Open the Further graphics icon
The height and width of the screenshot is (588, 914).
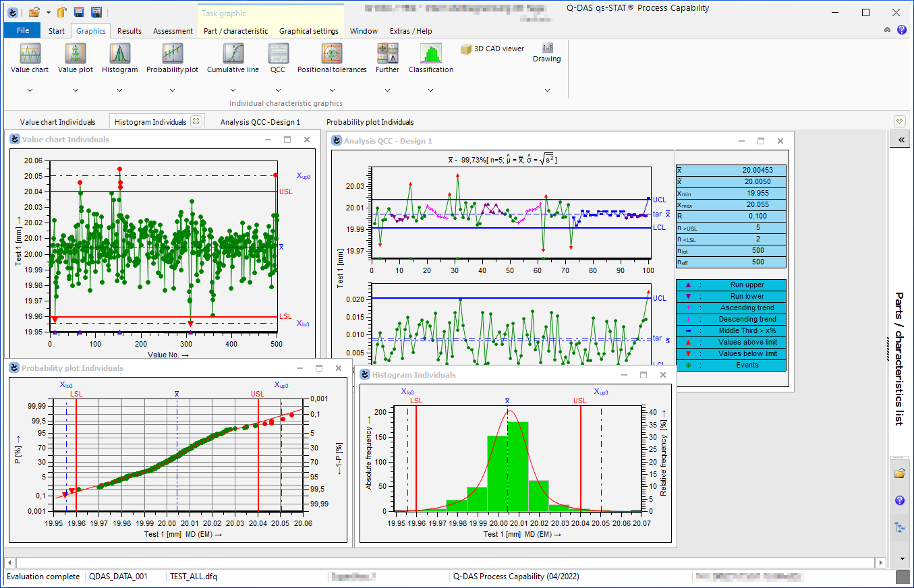click(387, 53)
